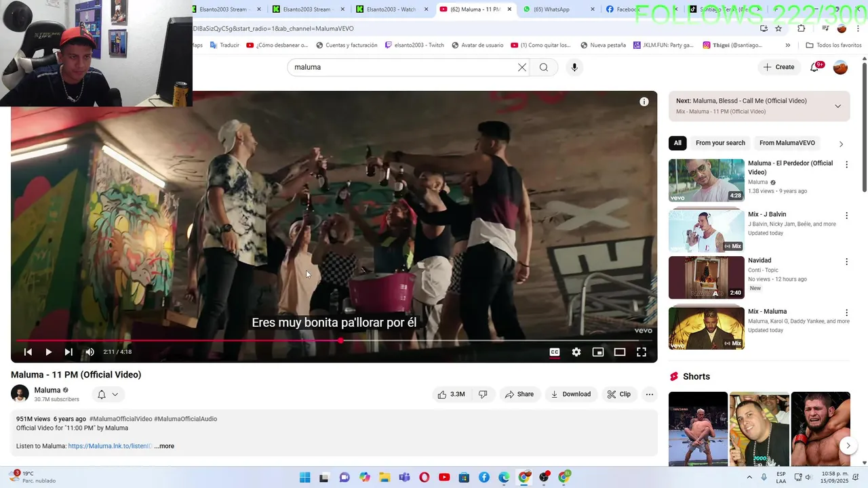868x488 pixels.
Task: Open the Create button menu
Action: click(x=778, y=67)
